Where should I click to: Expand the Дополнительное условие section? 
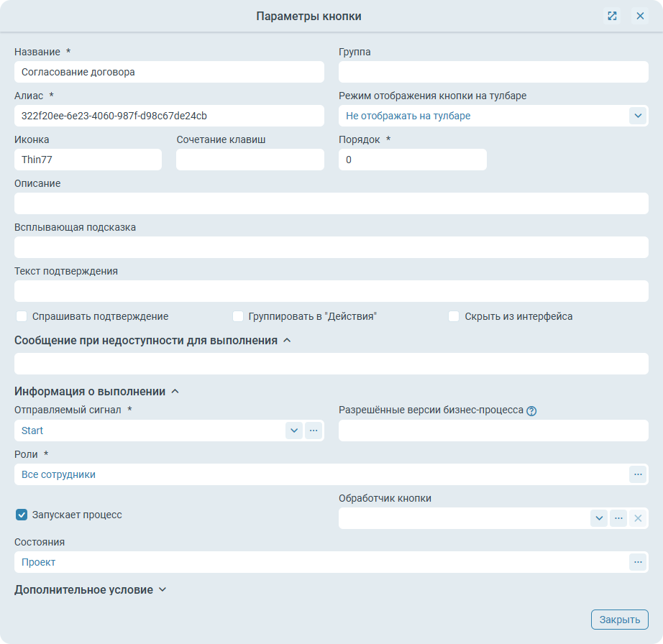(162, 590)
